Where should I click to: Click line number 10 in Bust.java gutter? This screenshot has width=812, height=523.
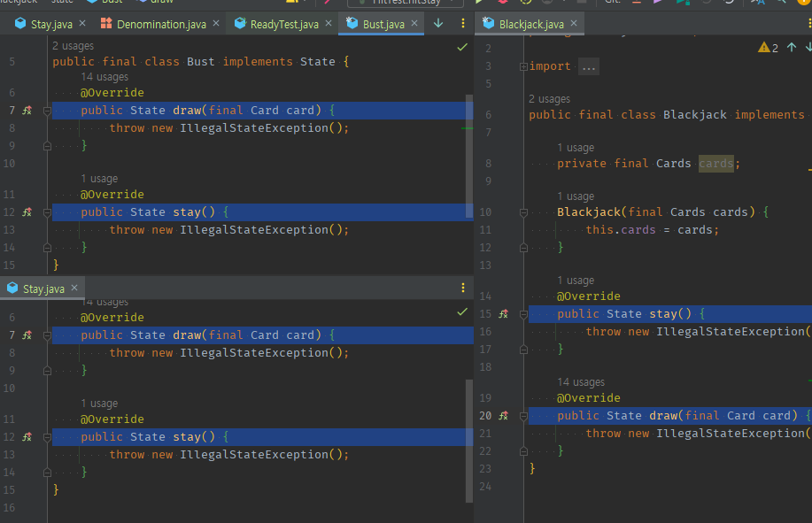pos(10,164)
